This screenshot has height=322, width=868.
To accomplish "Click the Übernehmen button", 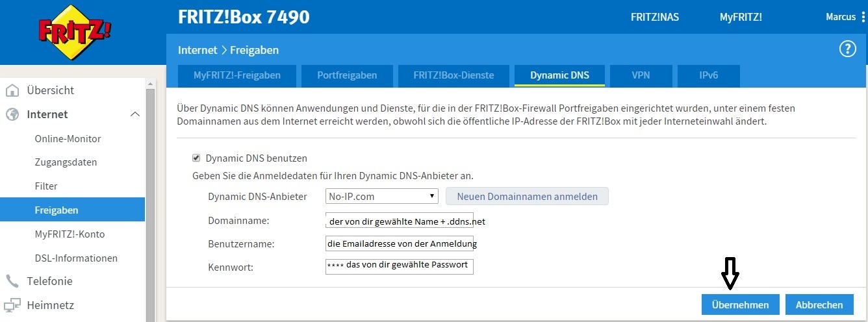I will (x=740, y=304).
